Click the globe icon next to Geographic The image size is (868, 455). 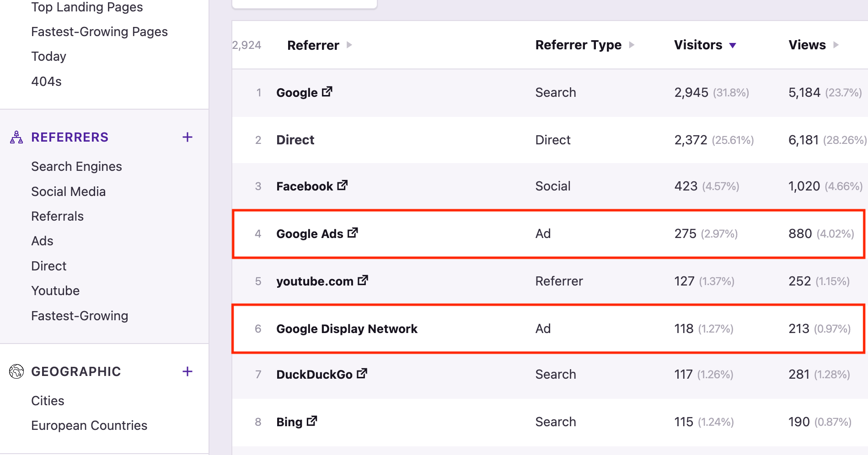[16, 371]
